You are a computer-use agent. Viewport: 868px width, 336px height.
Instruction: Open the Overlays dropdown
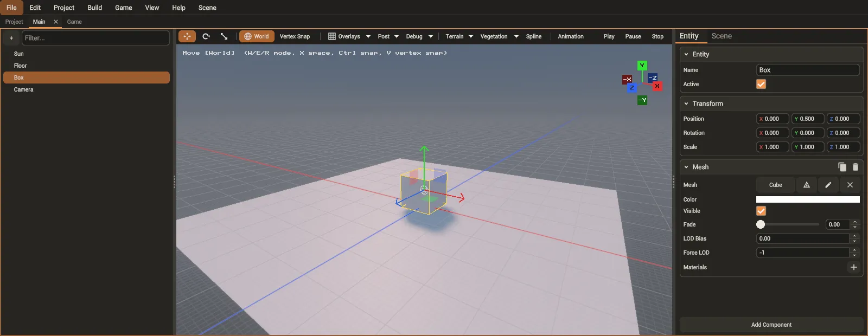click(349, 36)
